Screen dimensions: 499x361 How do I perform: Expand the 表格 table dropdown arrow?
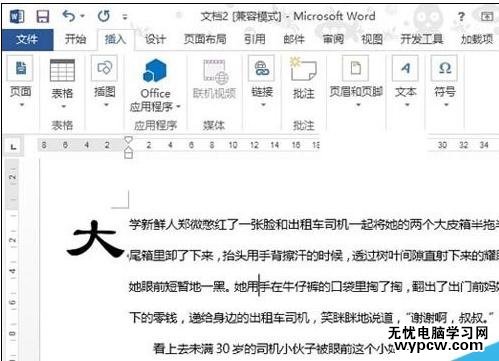[63, 106]
